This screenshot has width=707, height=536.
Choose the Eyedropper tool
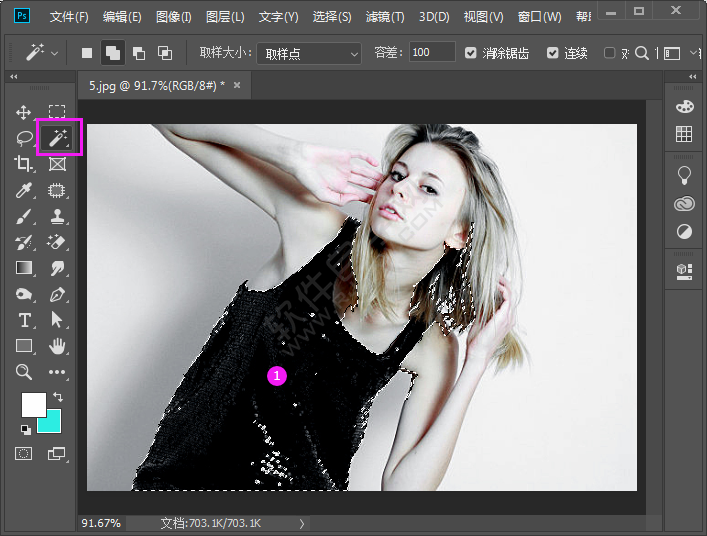[24, 190]
